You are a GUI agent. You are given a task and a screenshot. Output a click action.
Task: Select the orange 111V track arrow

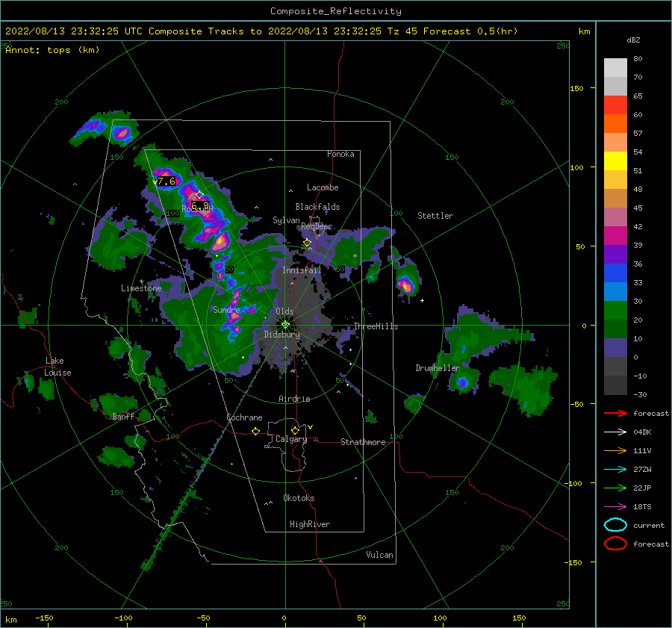point(615,450)
